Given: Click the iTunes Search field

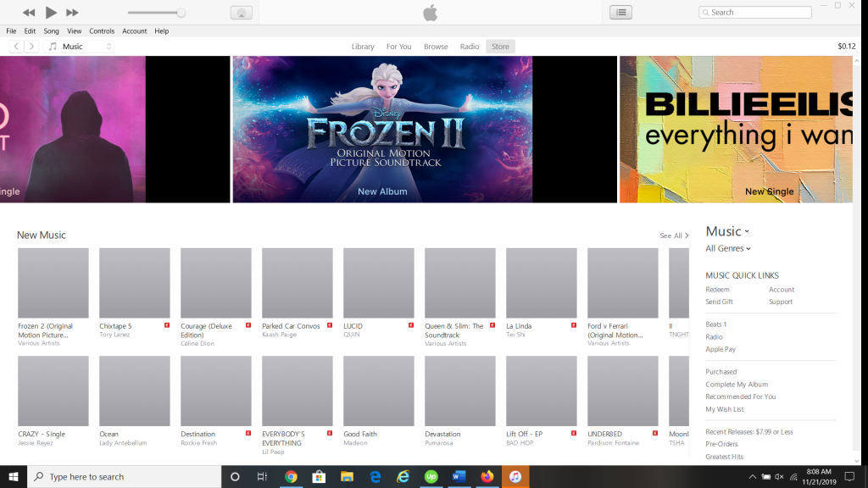Looking at the screenshot, I should point(755,12).
